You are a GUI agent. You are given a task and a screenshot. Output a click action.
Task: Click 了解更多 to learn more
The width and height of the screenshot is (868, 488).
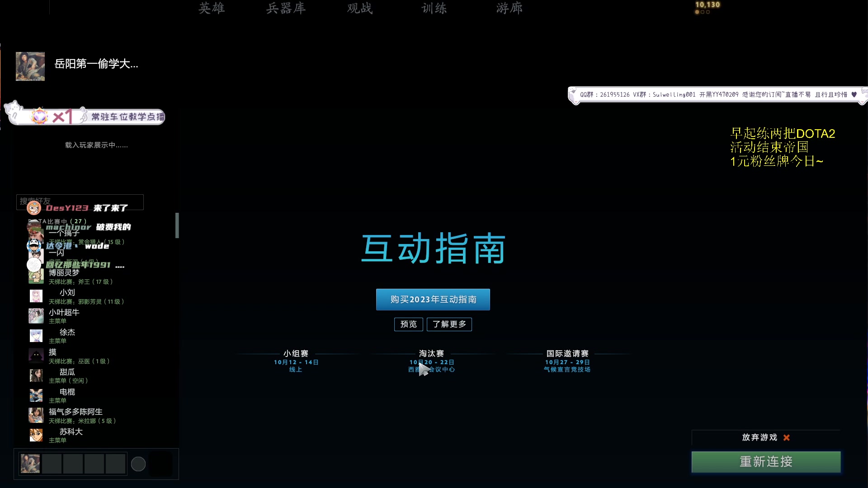click(x=449, y=324)
